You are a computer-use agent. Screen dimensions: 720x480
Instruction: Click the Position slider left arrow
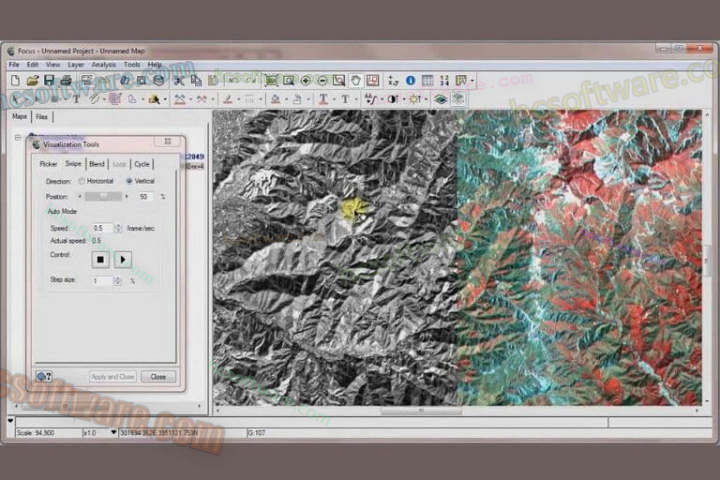(80, 197)
